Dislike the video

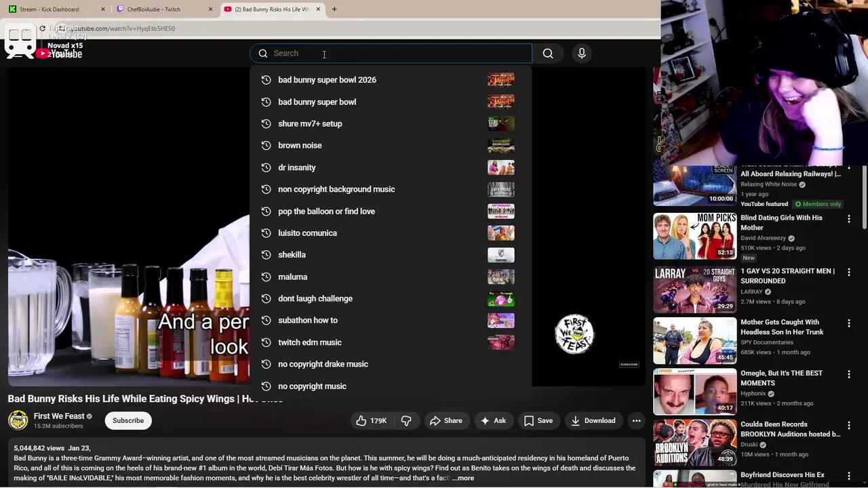click(x=406, y=421)
